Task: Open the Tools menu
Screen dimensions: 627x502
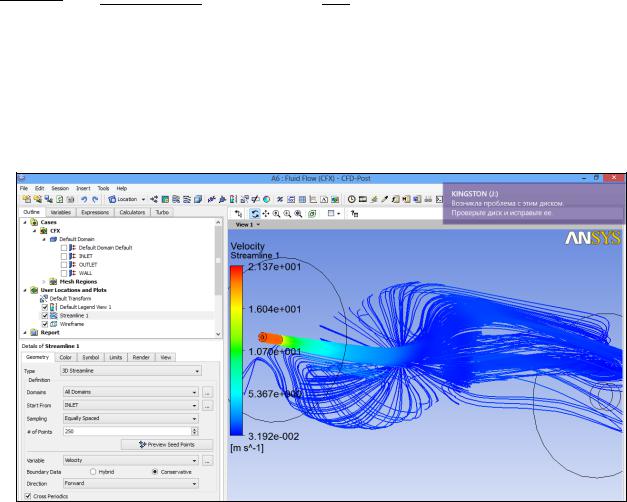Action: click(104, 188)
